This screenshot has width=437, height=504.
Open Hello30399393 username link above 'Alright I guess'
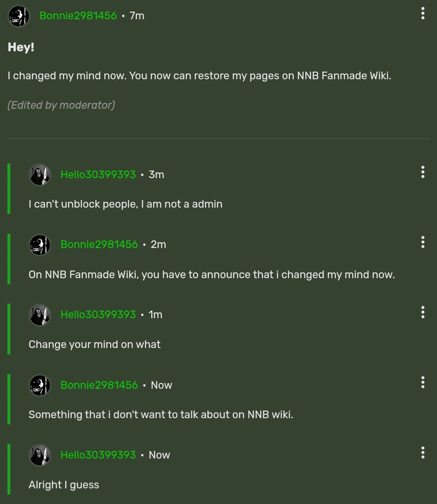[x=98, y=455]
